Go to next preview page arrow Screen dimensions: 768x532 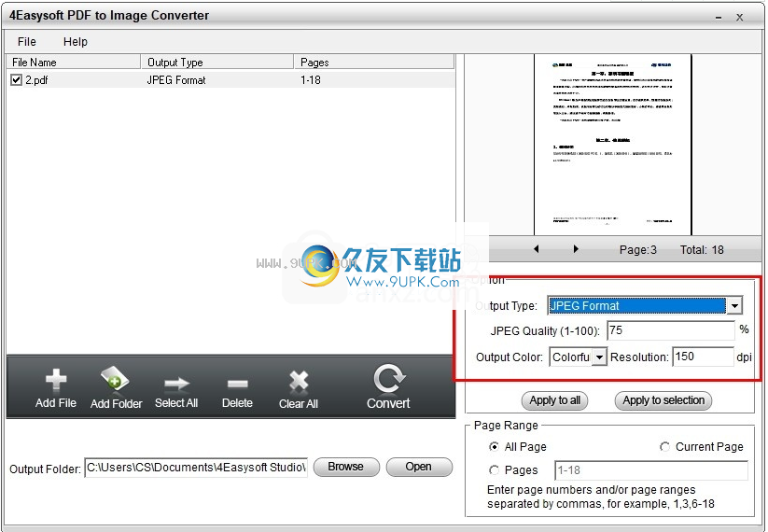(576, 249)
